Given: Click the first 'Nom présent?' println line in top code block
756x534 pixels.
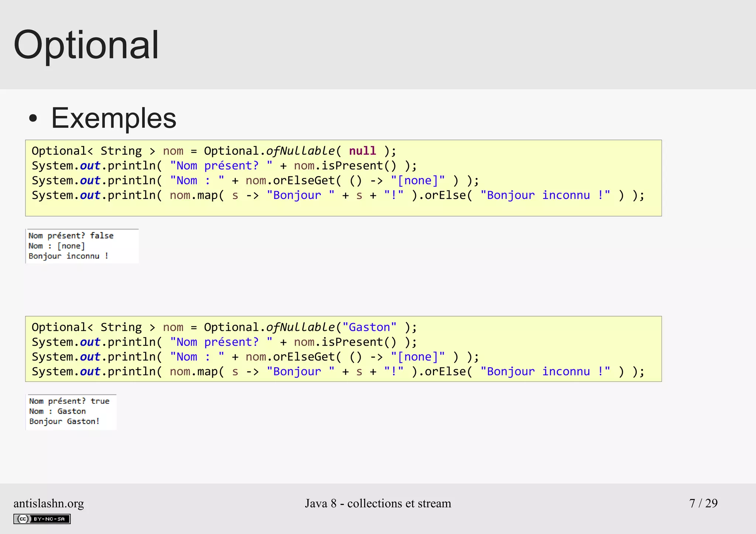Looking at the screenshot, I should (x=224, y=166).
